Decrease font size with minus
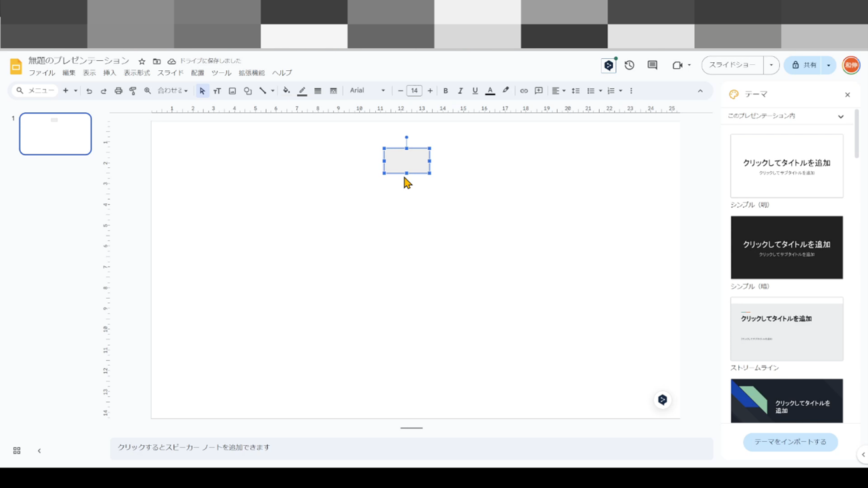868x488 pixels. (x=400, y=91)
